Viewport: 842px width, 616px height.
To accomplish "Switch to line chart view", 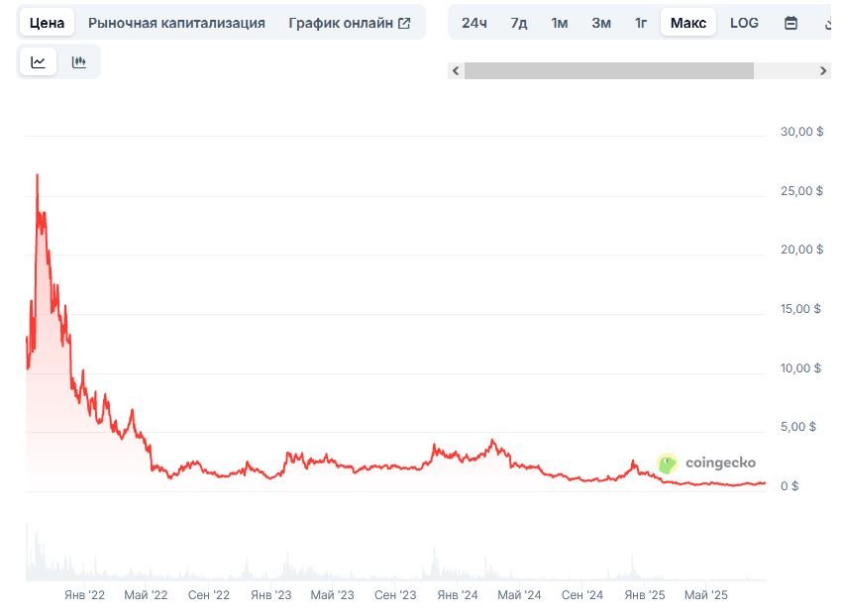I will (x=39, y=61).
